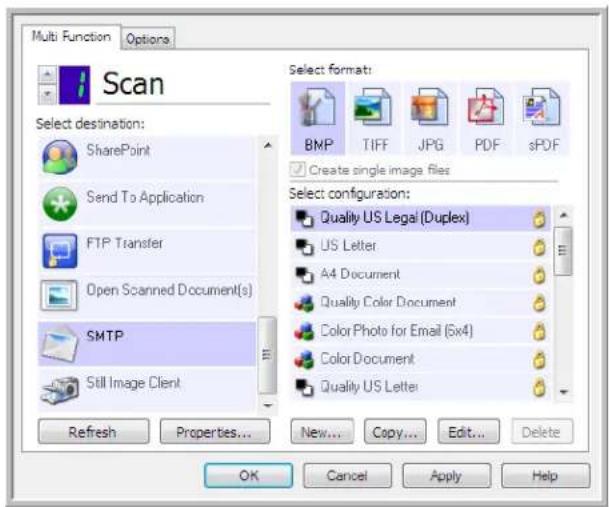Screen dimensions: 609x507
Task: Switch to the Multi Function tab
Action: 71,37
